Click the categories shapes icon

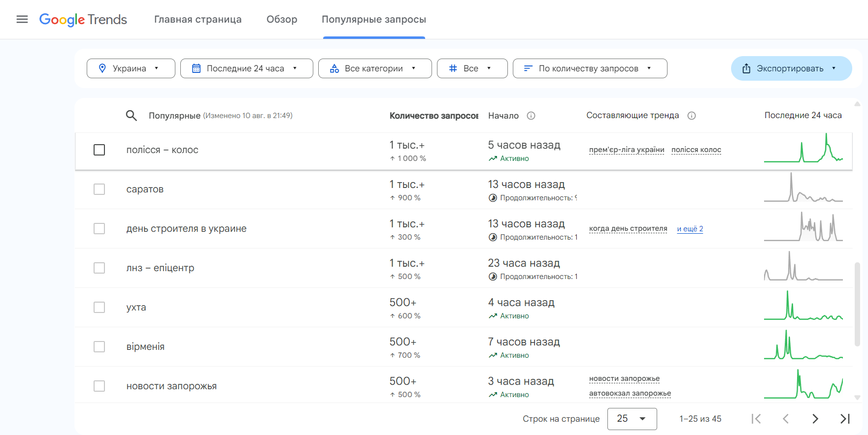point(334,68)
